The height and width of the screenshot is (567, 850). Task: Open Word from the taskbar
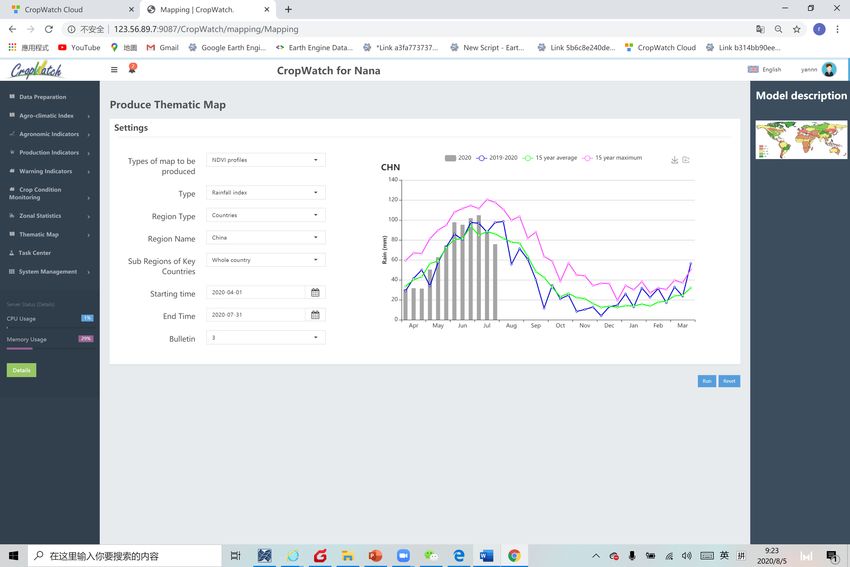[486, 556]
